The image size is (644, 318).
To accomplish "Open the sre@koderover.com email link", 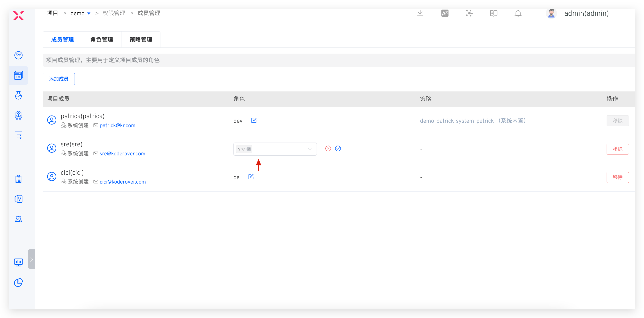I will click(122, 154).
